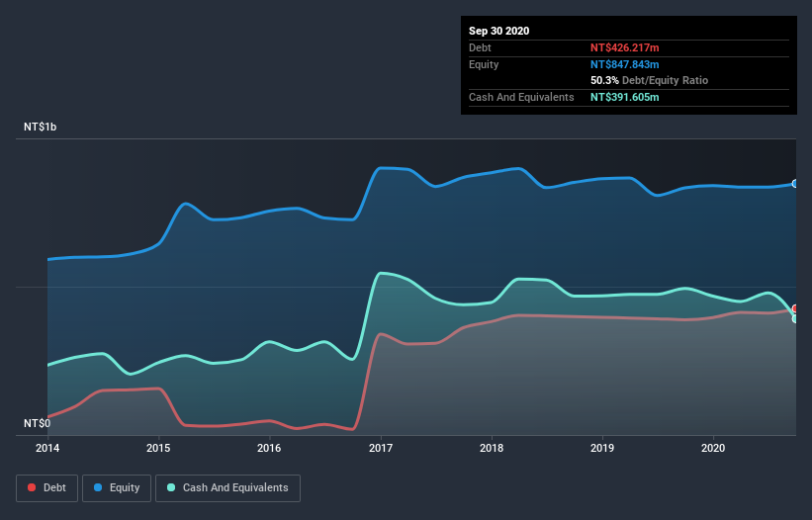Screen dimensions: 812x520
Task: Click the red Debt endpoint marker
Action: coord(795,308)
